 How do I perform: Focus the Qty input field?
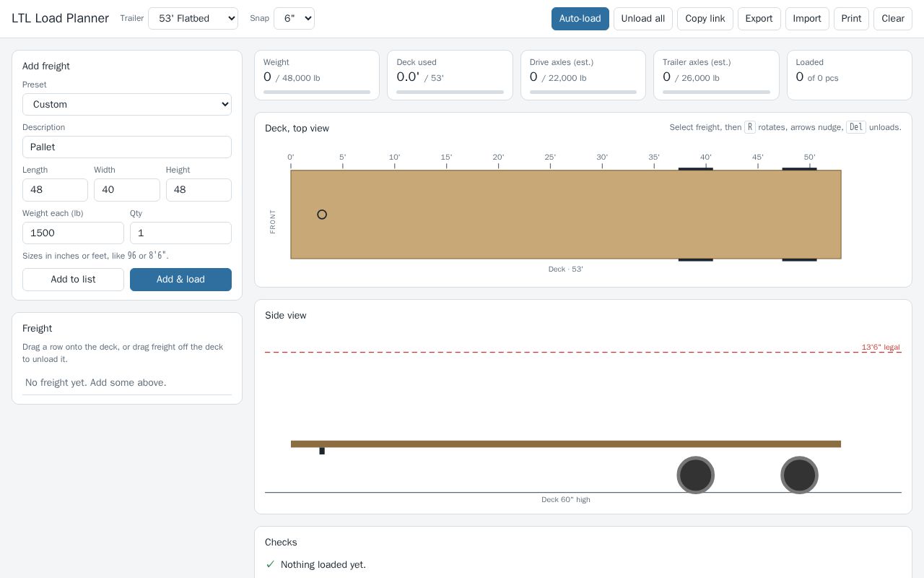(180, 233)
